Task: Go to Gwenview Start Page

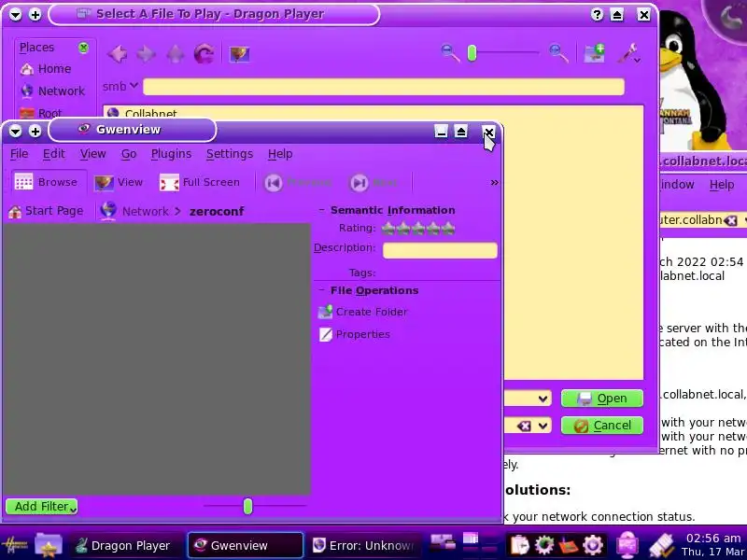Action: [x=46, y=211]
